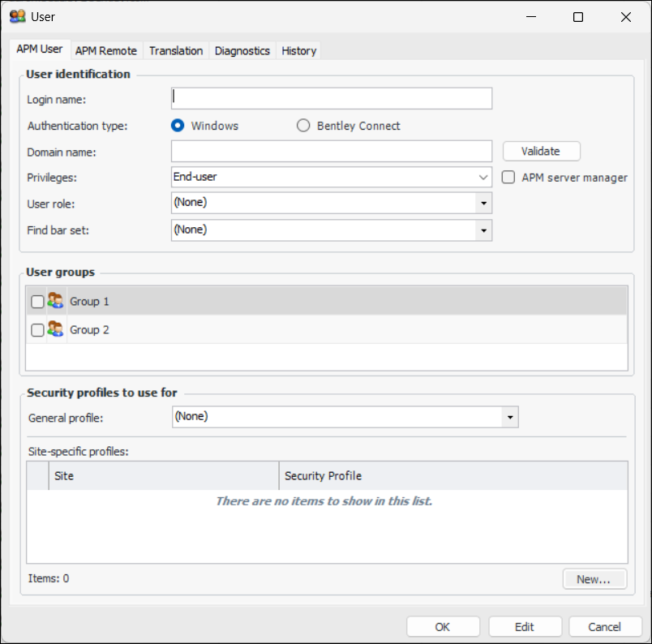
Task: Switch to the APM Remote tab
Action: click(106, 51)
